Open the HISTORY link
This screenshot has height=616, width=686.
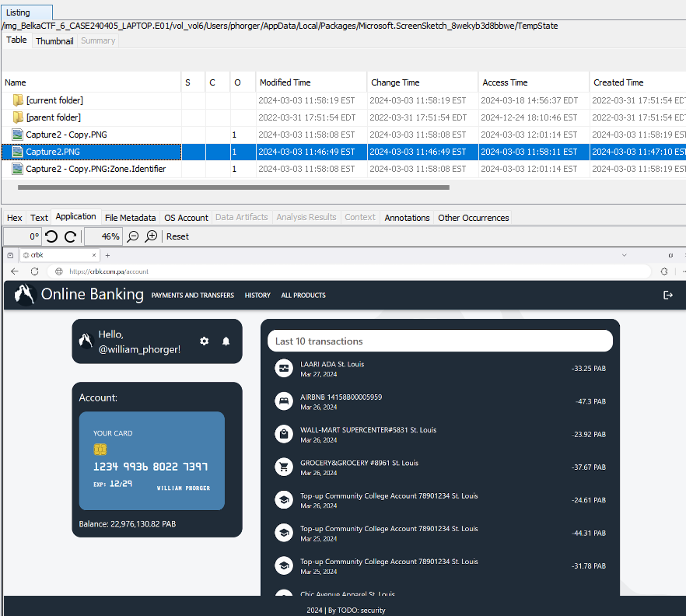point(257,296)
